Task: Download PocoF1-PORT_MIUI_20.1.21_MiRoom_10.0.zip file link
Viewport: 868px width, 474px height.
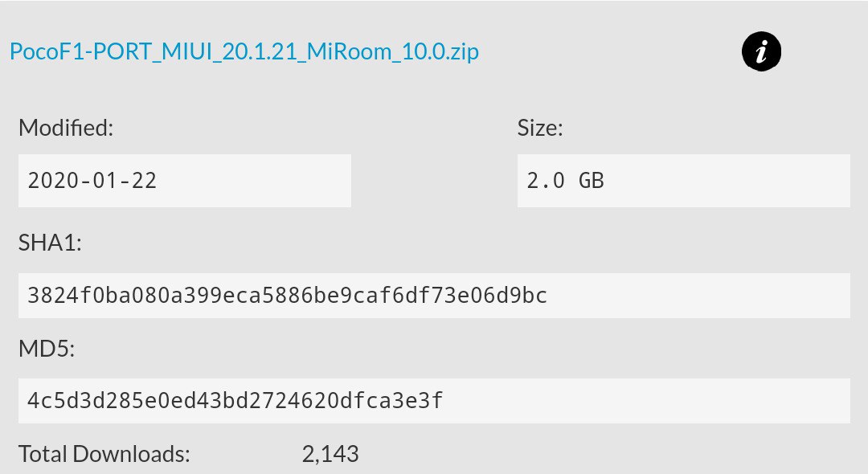Action: tap(244, 51)
